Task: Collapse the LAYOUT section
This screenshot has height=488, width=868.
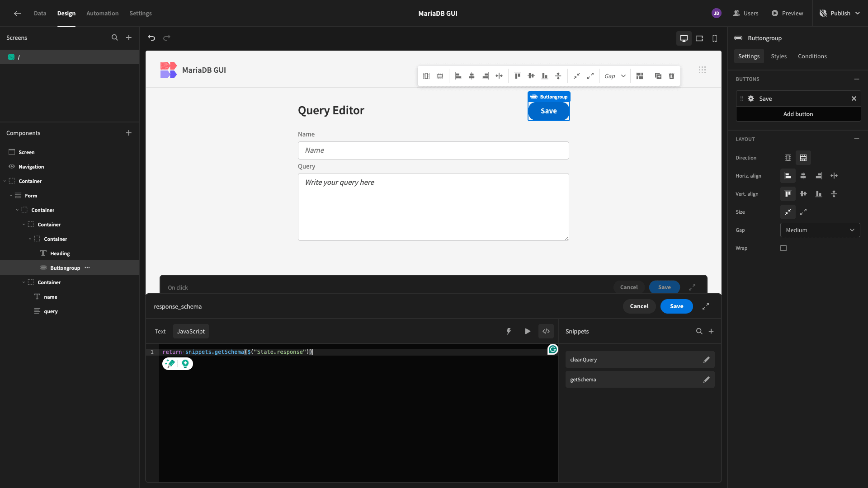Action: pos(857,139)
